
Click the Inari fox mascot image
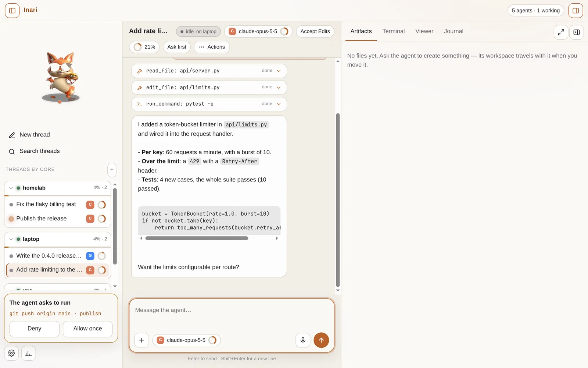61,77
